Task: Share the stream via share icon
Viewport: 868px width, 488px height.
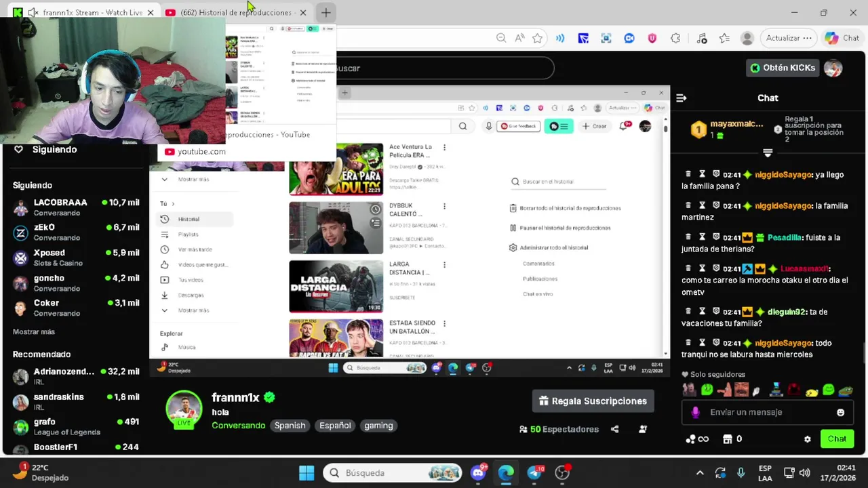Action: [614, 429]
